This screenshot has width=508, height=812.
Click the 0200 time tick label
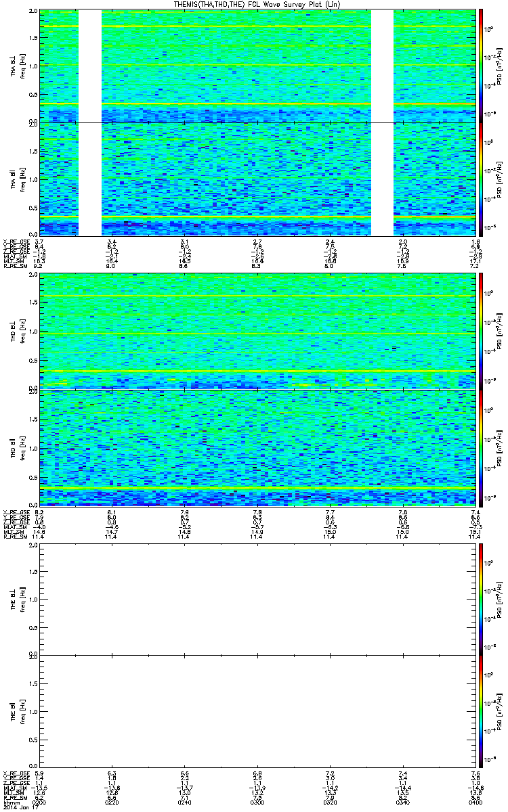(39, 802)
